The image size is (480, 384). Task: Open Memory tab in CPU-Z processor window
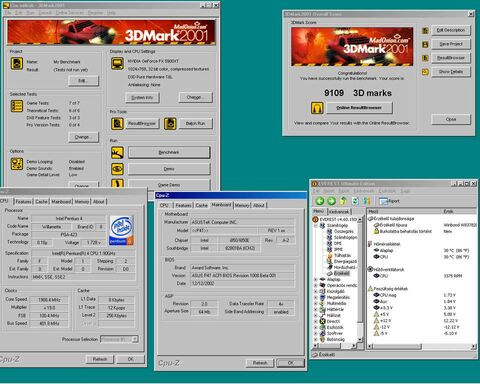82,202
